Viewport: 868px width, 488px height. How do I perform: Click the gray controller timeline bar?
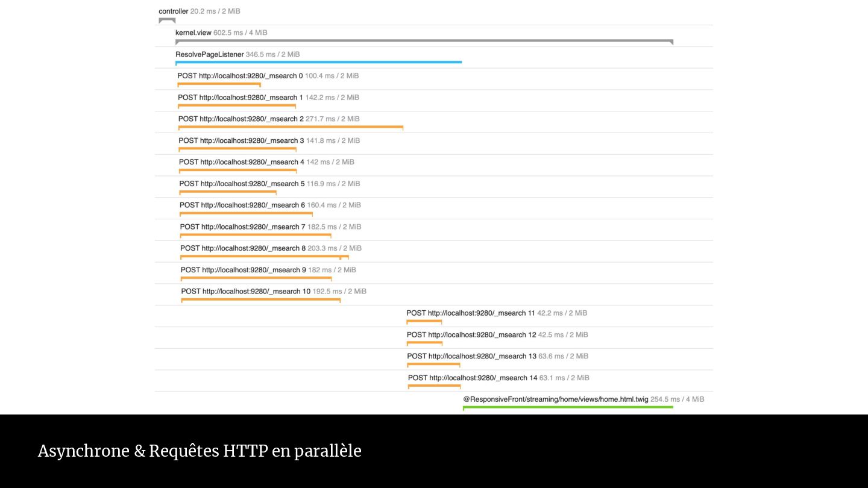click(x=167, y=19)
